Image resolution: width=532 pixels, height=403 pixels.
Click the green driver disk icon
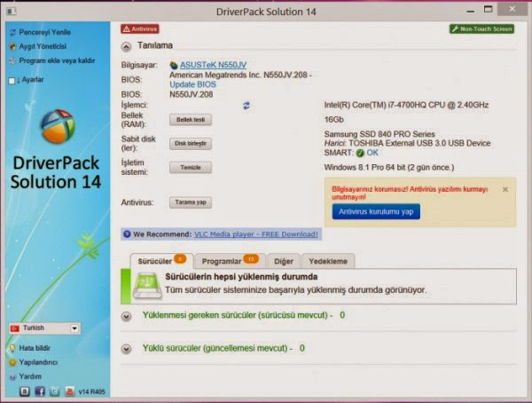[x=147, y=286]
